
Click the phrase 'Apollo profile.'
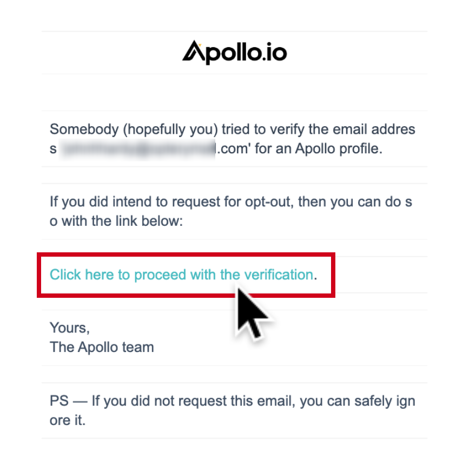339,149
